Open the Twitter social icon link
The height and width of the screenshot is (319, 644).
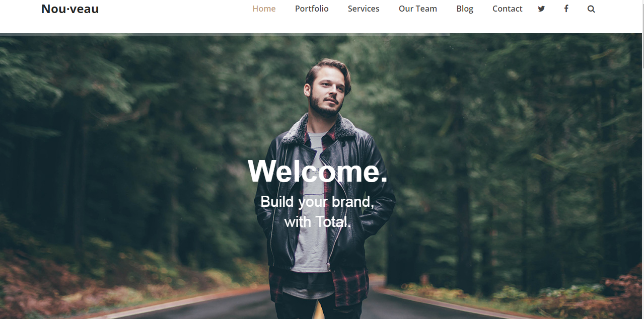point(541,9)
